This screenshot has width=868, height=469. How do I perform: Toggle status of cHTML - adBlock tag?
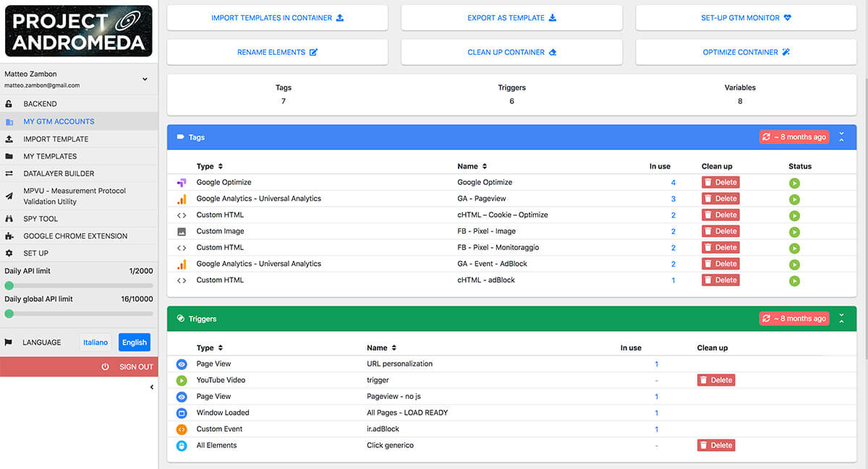pos(794,281)
